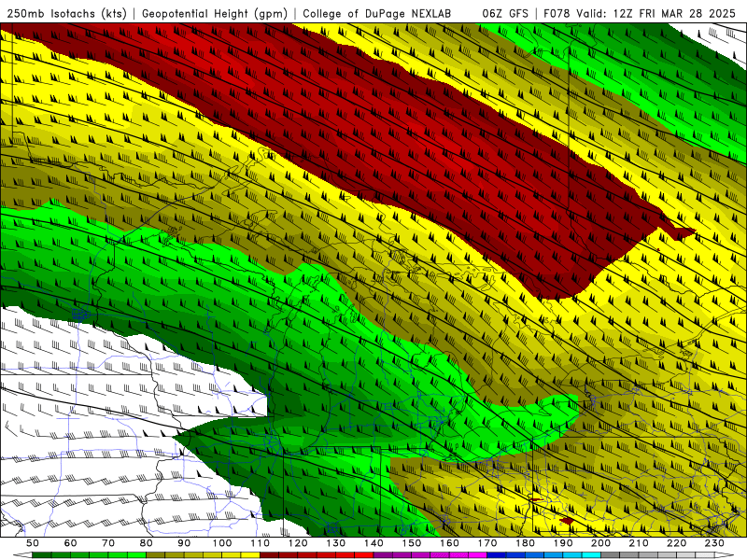The height and width of the screenshot is (560, 747).
Task: Click the legend value 50
Action: 33,543
